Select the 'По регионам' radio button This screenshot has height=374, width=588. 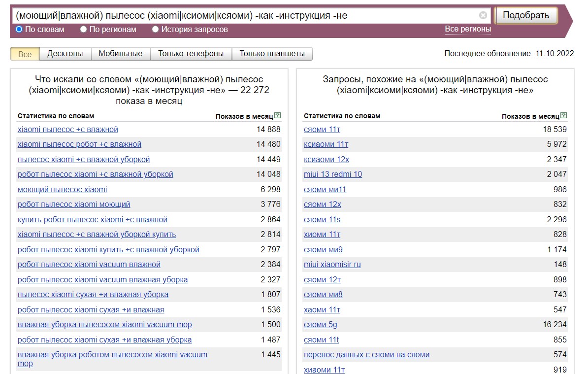[83, 29]
